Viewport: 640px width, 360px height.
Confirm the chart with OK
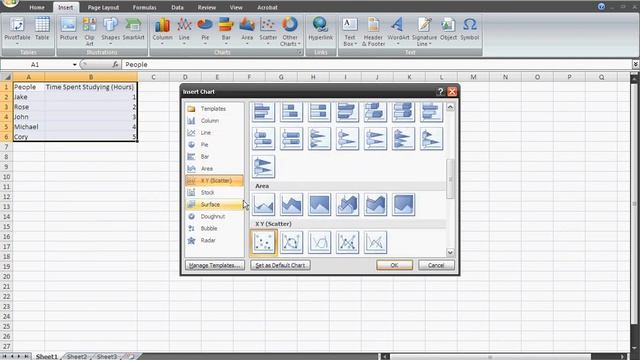pos(394,265)
